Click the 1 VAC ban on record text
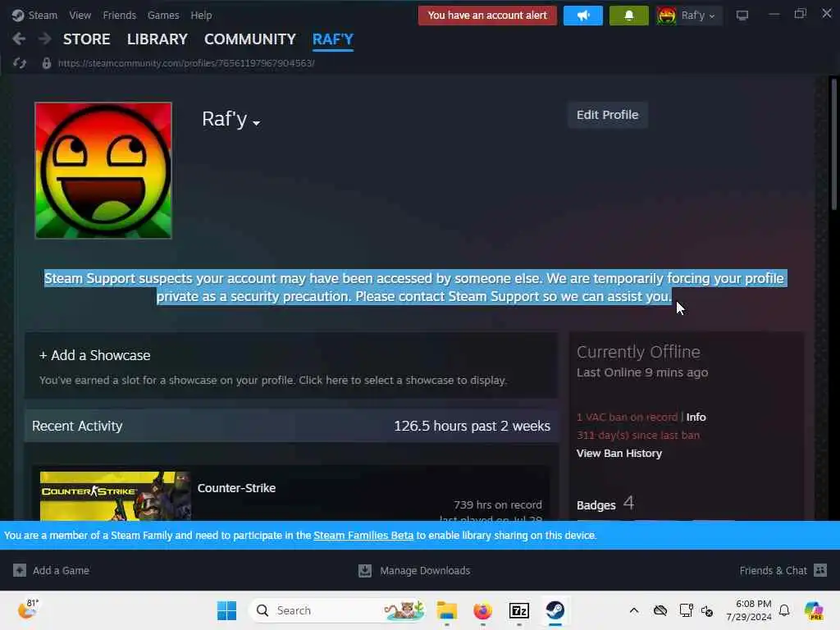 [x=627, y=417]
